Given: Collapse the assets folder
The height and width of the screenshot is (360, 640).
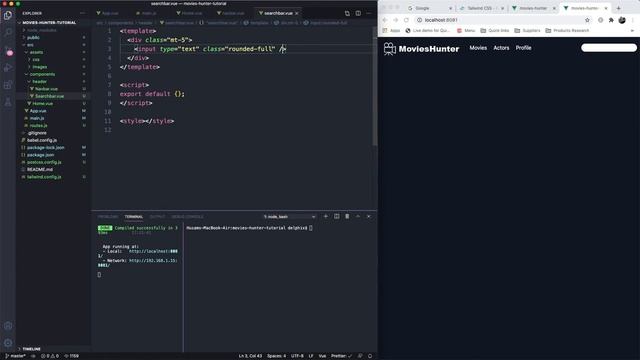Looking at the screenshot, I should pyautogui.click(x=36, y=52).
